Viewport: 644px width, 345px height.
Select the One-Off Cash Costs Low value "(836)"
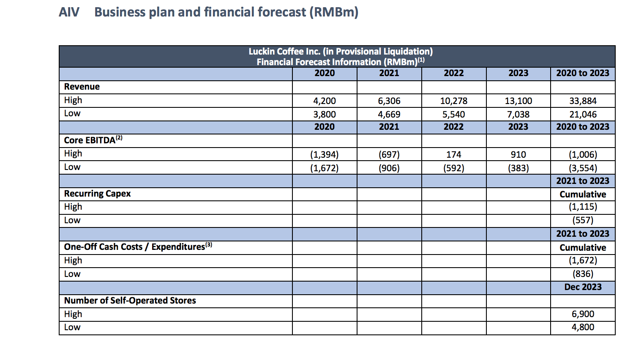[x=583, y=274]
